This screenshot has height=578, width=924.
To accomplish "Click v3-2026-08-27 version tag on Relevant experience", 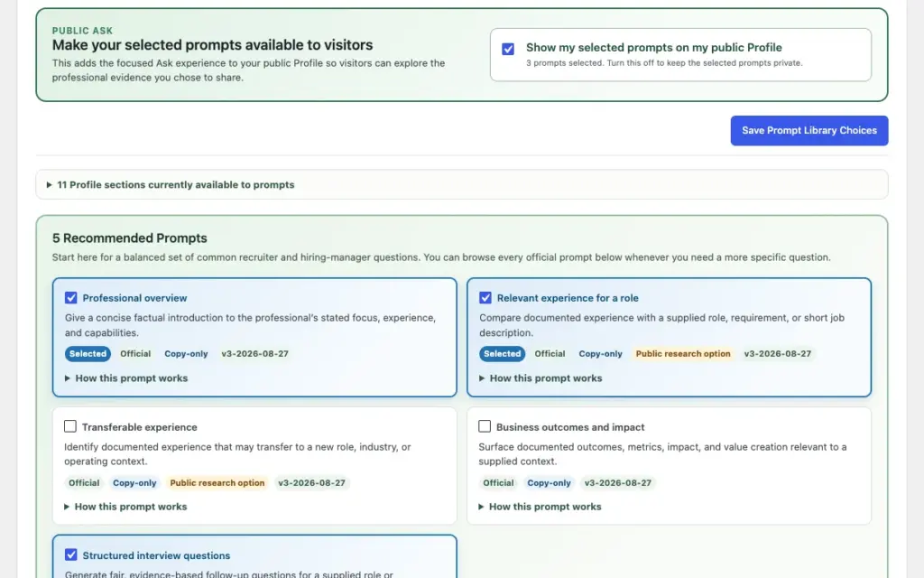I will point(778,354).
